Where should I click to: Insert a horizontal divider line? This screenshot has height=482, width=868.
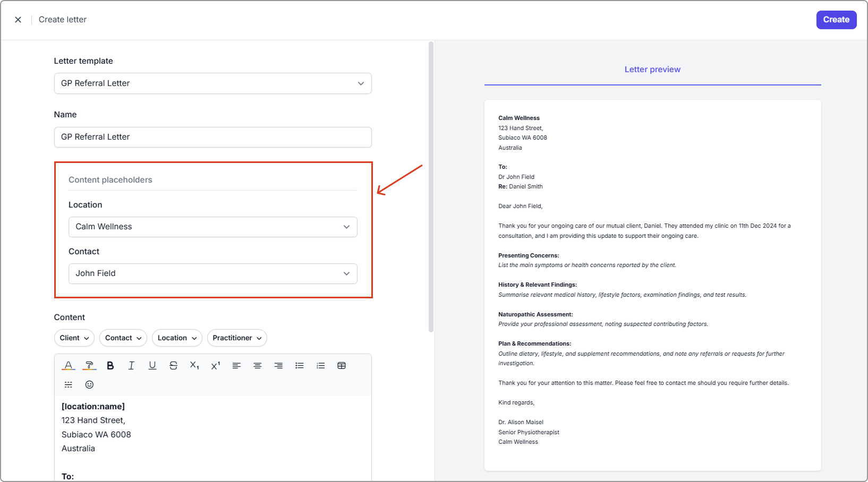[x=69, y=385]
